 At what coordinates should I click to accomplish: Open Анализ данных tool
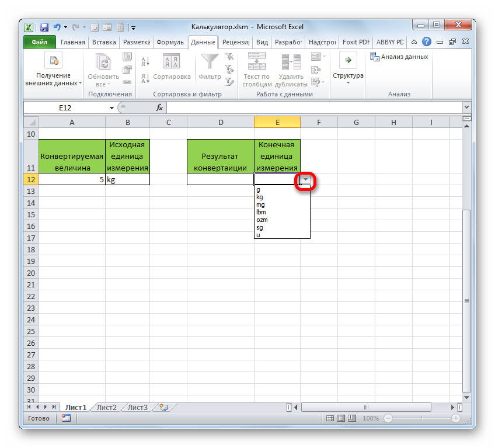(x=399, y=57)
